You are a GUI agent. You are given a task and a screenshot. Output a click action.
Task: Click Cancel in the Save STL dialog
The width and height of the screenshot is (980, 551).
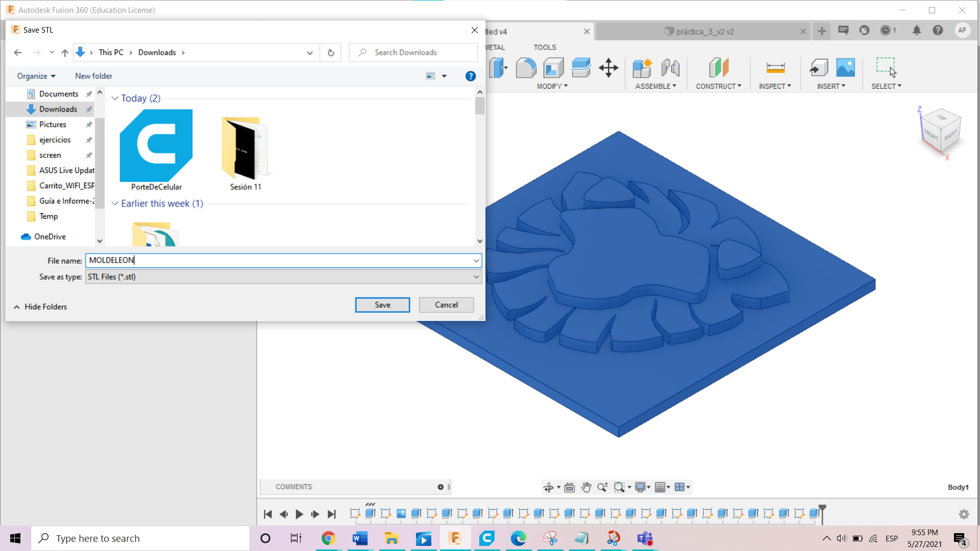click(446, 305)
